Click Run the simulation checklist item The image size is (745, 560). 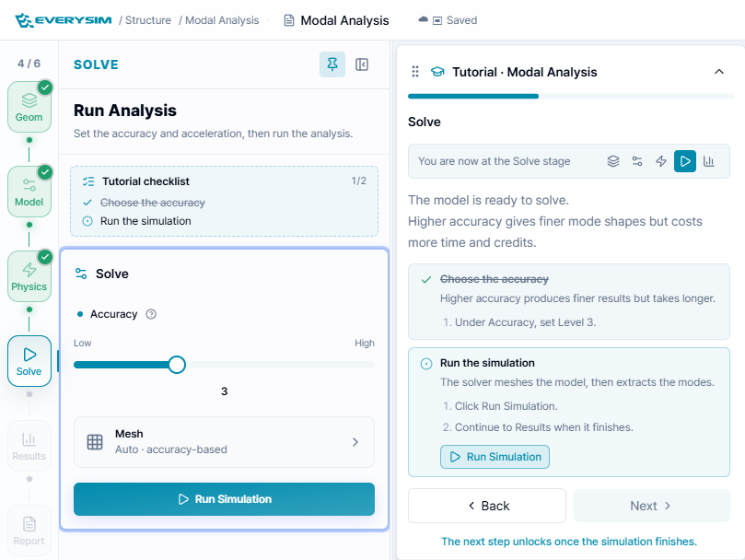[x=146, y=221]
